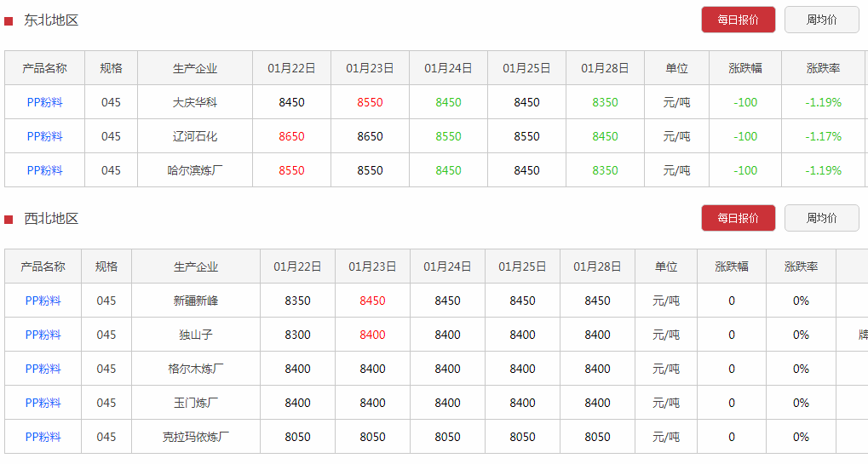Screen dimensions: 868x464
Task: Open PP粉料 link for 玉门炼厂
Action: point(43,403)
